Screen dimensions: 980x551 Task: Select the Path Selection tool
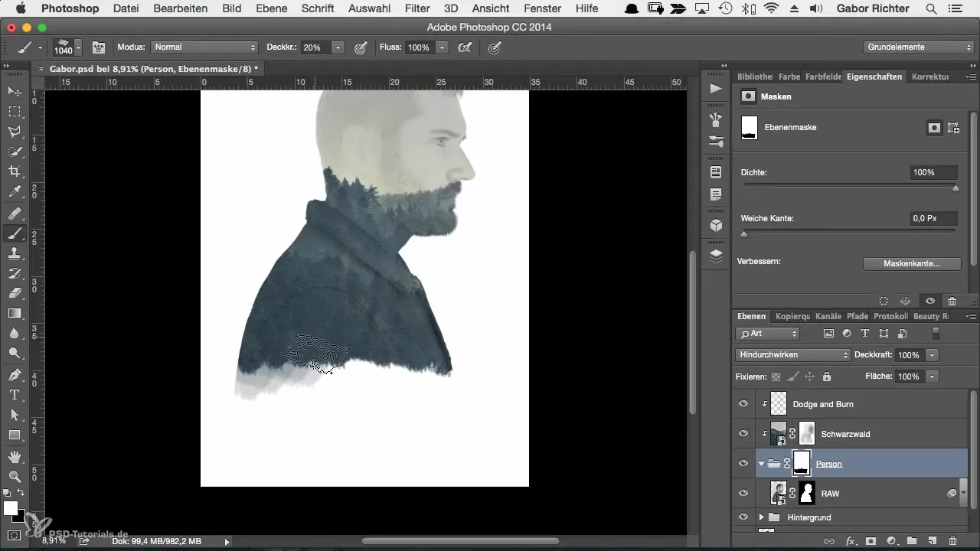click(x=14, y=415)
